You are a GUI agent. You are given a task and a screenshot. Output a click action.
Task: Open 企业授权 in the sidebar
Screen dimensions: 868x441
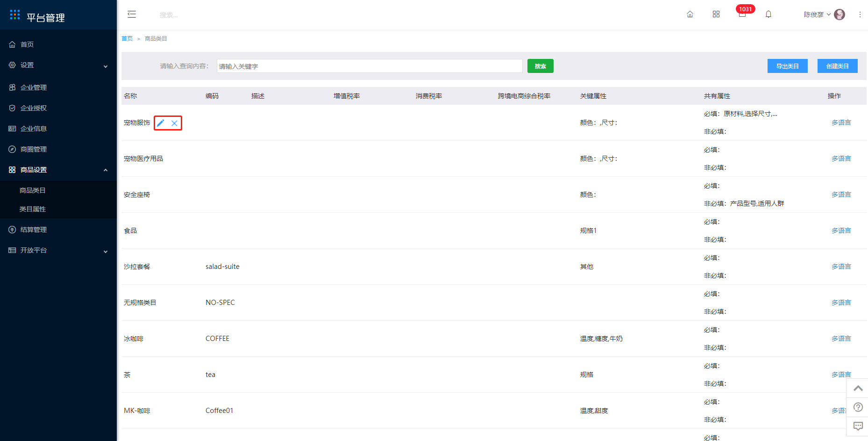58,108
